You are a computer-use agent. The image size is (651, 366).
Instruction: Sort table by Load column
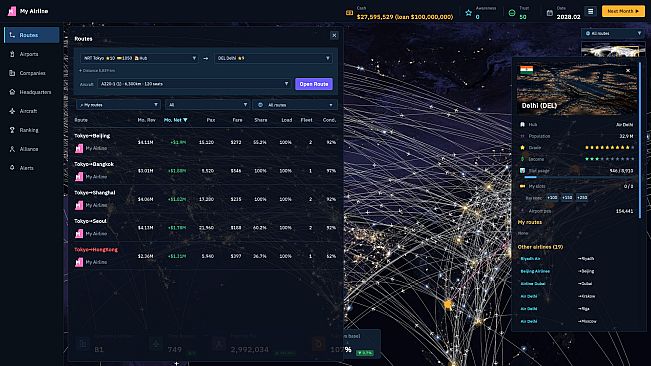[x=286, y=120]
